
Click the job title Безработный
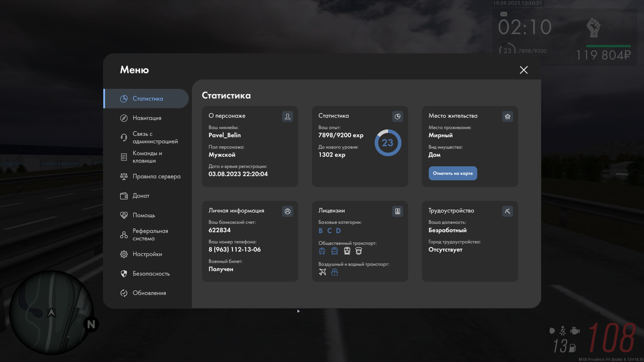[x=448, y=230]
